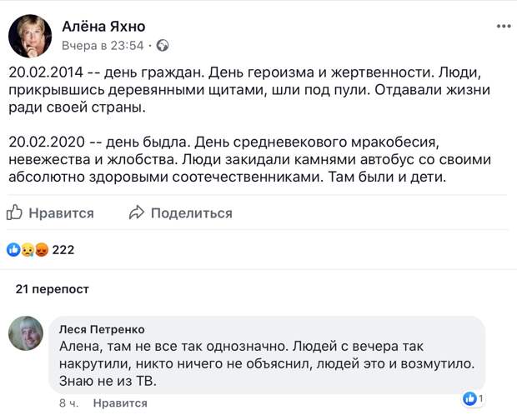Click the angry face reaction icon
This screenshot has height=420, width=517.
(42, 250)
